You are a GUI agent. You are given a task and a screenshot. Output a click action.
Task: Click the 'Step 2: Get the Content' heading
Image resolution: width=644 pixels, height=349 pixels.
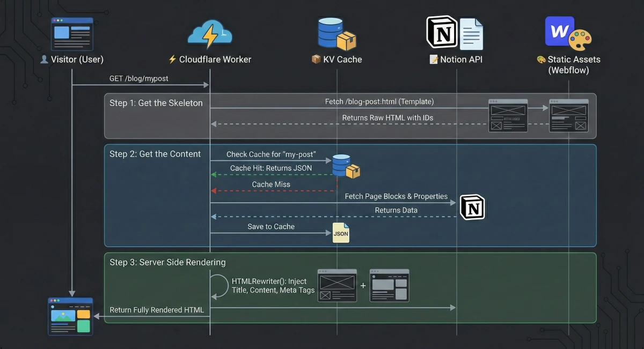click(155, 154)
